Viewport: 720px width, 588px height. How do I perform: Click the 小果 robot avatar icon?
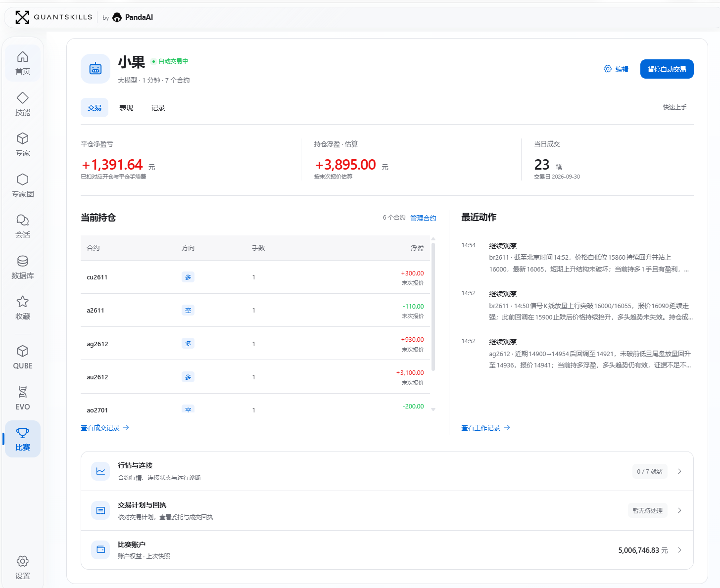96,69
